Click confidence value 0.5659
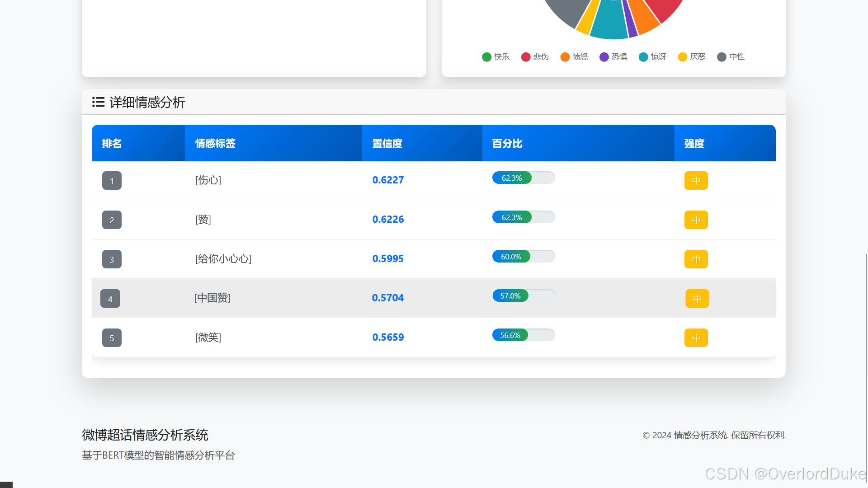 (388, 338)
